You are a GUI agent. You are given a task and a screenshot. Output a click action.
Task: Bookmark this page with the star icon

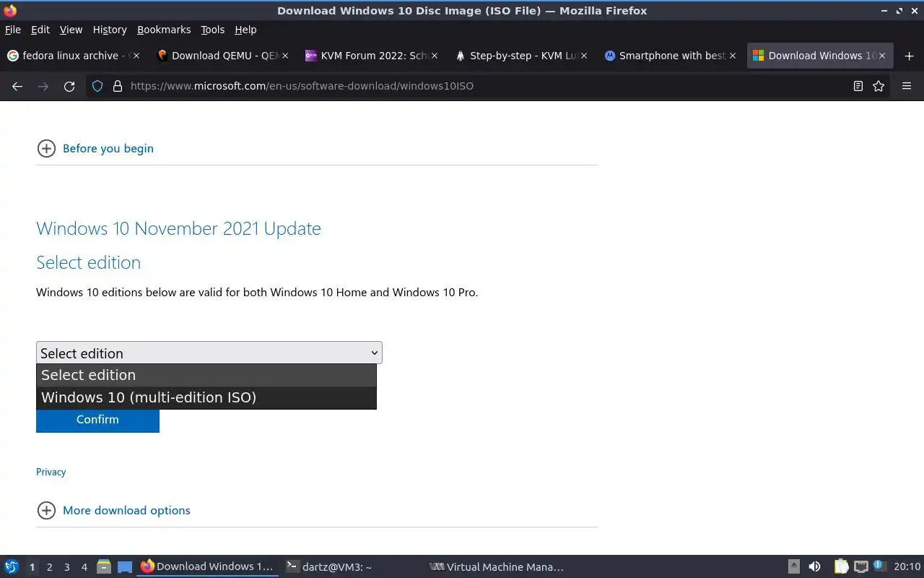point(879,86)
